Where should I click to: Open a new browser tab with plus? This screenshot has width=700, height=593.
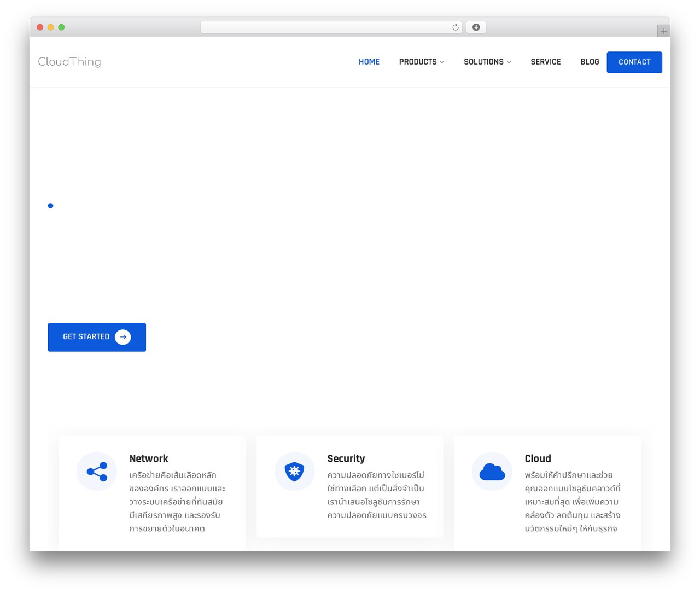point(663,31)
